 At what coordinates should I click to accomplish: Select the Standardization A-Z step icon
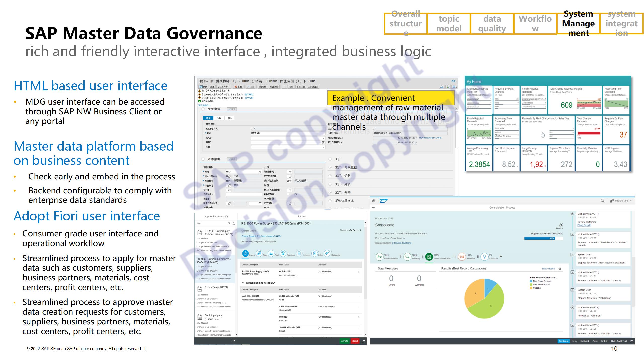[x=379, y=257]
